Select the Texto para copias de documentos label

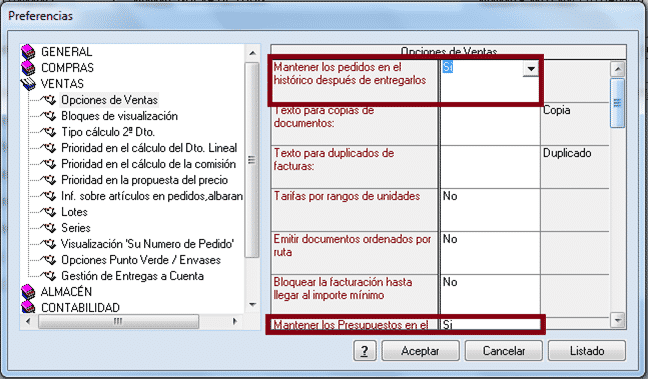pyautogui.click(x=324, y=117)
